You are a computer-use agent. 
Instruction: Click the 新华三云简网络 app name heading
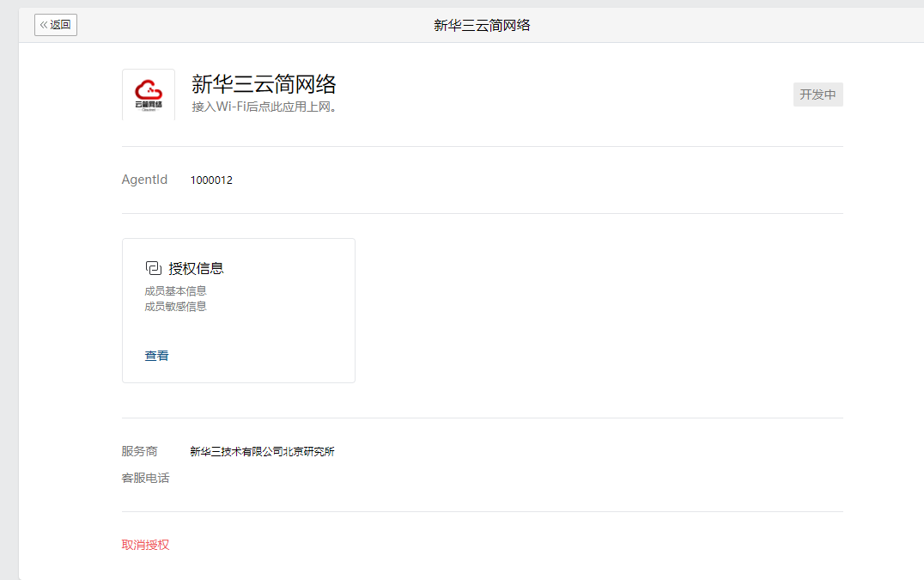[264, 83]
